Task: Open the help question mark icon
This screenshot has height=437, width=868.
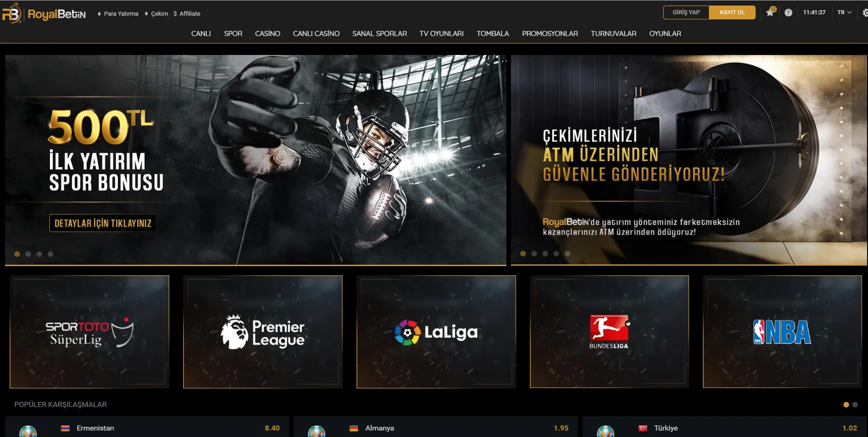Action: [x=788, y=13]
